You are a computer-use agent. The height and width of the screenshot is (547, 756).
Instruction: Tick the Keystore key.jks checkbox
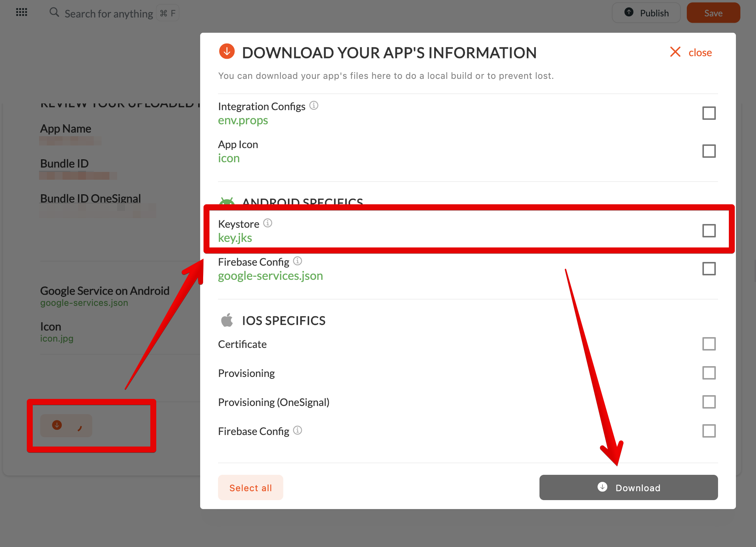click(x=709, y=231)
